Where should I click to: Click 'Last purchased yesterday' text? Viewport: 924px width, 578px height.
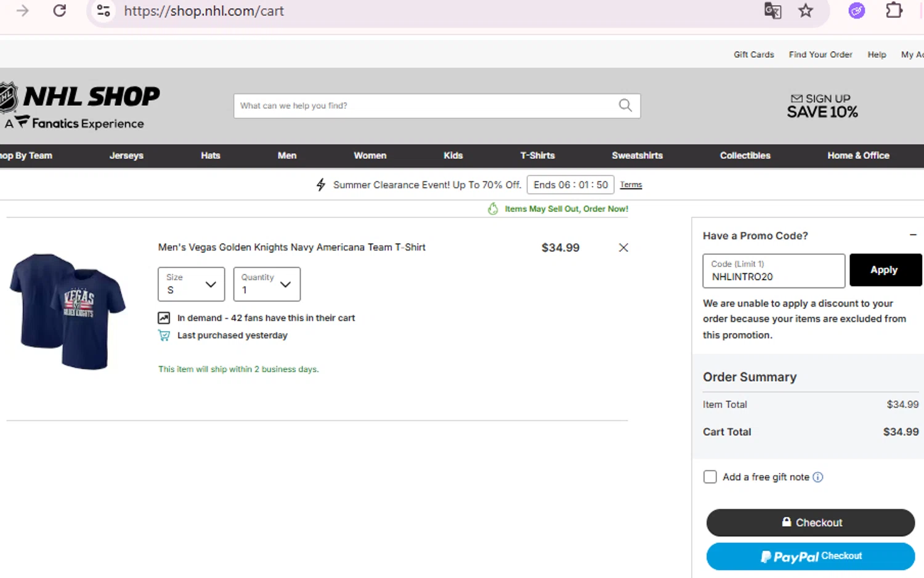pyautogui.click(x=232, y=335)
